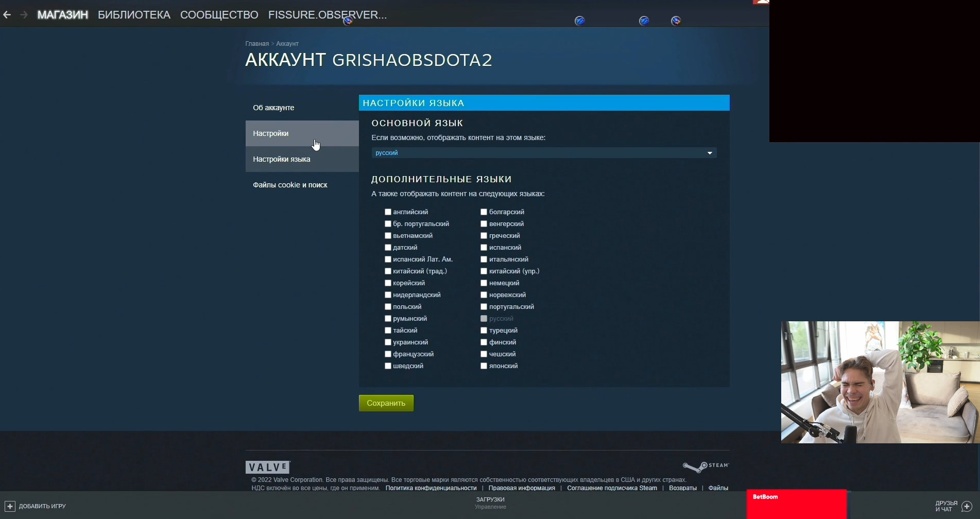Open Правовая информация link
980x519 pixels.
[x=522, y=488]
